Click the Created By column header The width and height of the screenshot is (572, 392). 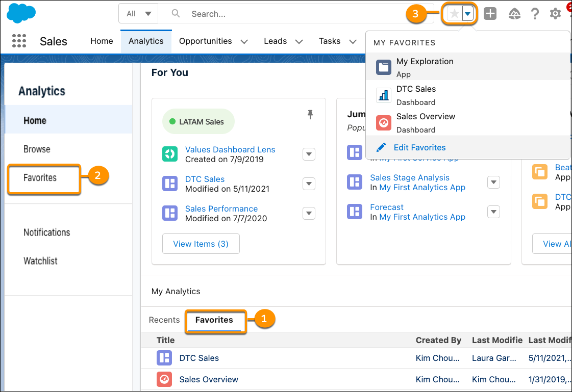438,341
